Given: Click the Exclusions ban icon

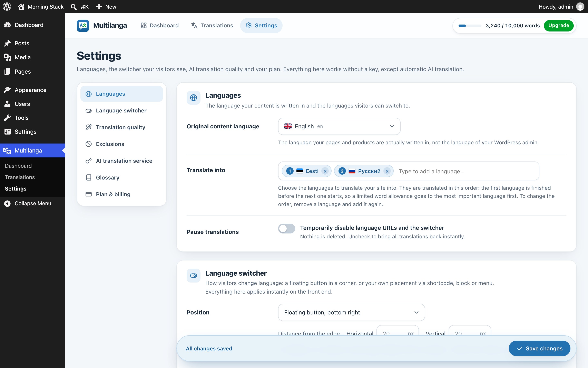Looking at the screenshot, I should 89,144.
